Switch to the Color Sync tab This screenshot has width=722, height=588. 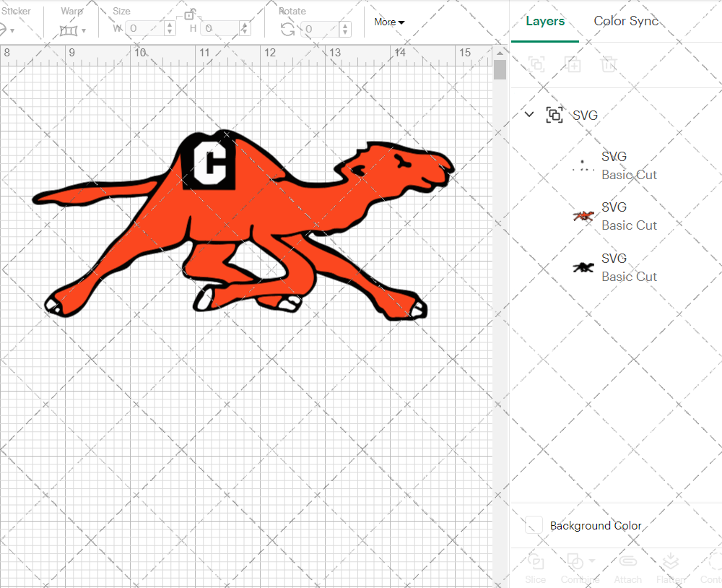point(626,21)
